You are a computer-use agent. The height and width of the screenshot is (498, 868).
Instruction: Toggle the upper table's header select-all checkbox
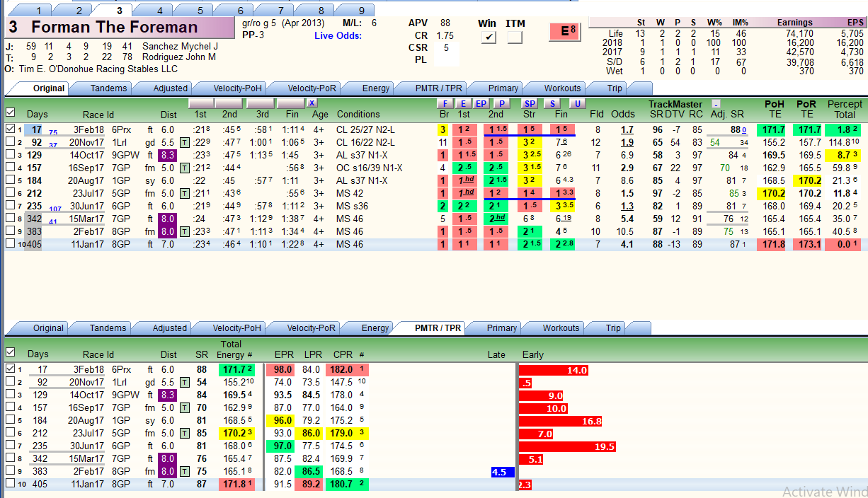coord(10,112)
